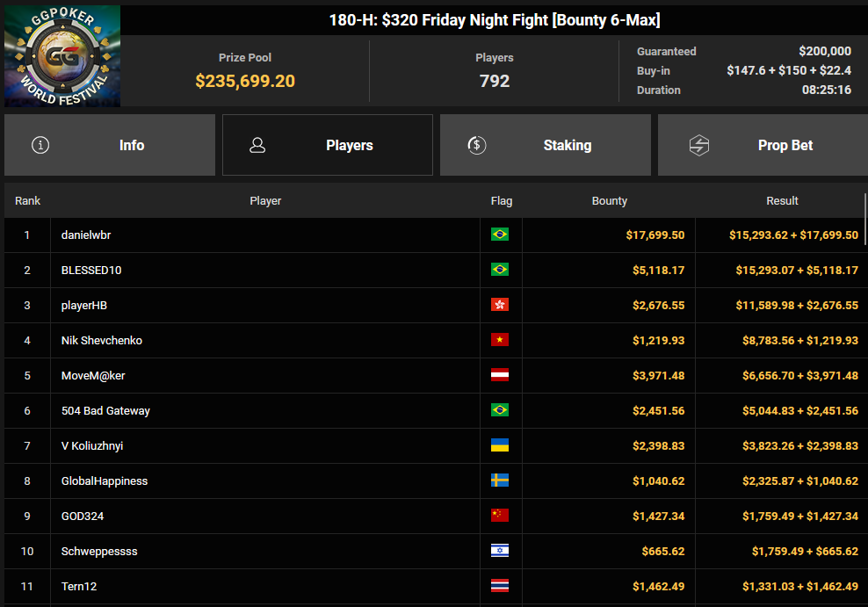Select player Schweppessss
The height and width of the screenshot is (607, 868).
pos(99,551)
